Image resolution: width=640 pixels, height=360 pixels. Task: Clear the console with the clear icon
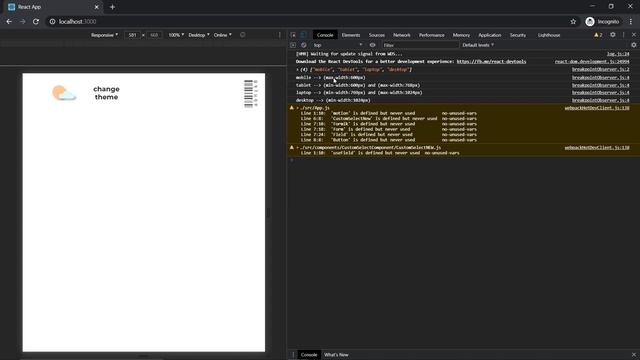[x=304, y=45]
